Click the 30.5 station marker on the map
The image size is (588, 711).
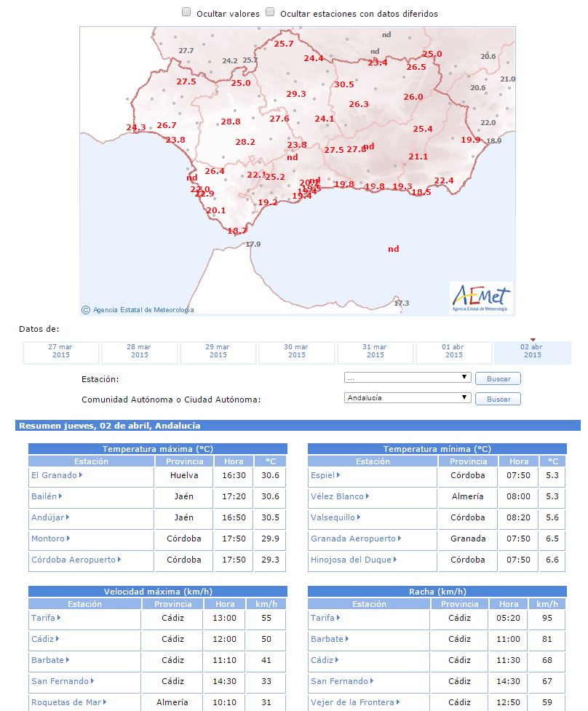344,84
